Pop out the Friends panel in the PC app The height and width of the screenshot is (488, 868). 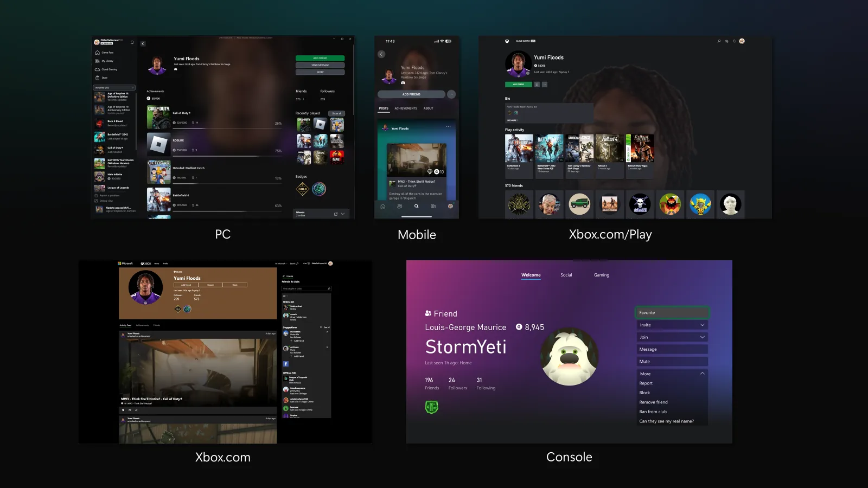[336, 214]
